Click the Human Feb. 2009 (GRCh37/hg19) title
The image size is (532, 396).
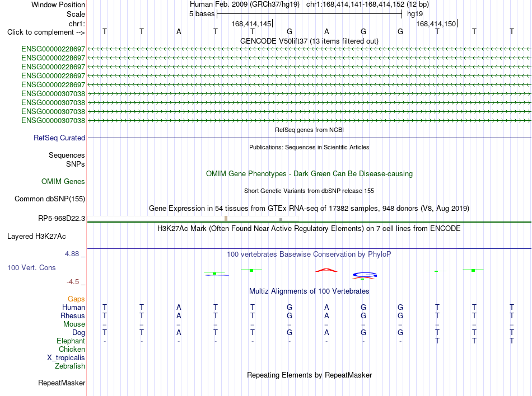245,4
